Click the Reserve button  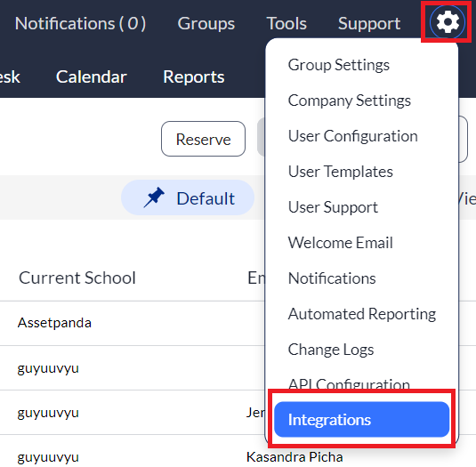click(x=203, y=139)
